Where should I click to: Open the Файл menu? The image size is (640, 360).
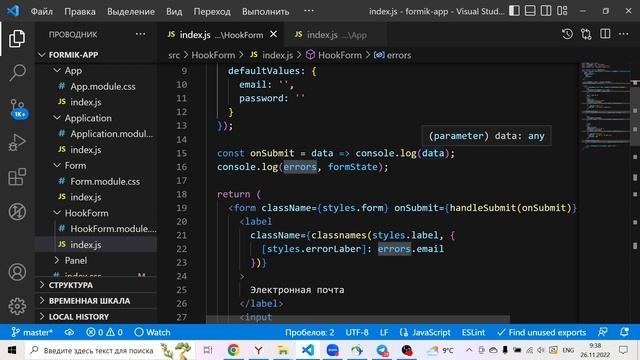42,11
